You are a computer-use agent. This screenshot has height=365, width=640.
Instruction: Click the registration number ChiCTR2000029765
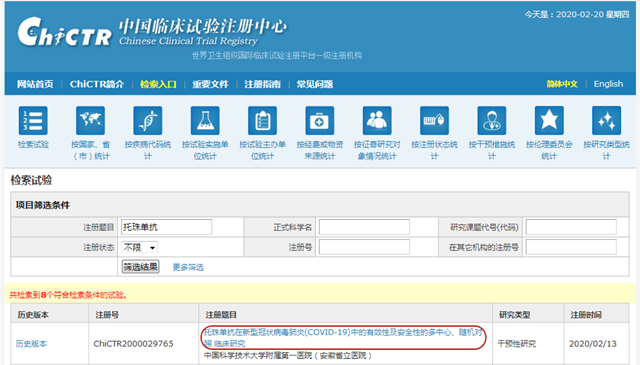133,344
